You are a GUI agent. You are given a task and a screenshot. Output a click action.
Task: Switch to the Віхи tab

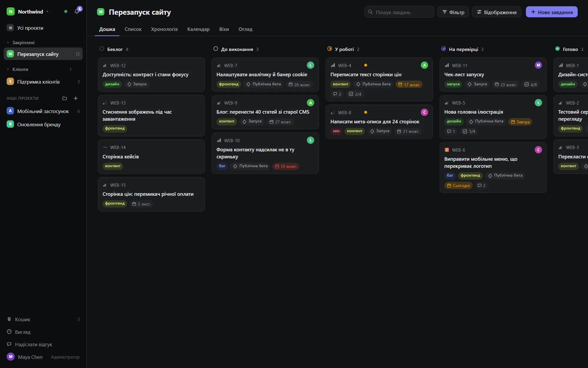[224, 29]
